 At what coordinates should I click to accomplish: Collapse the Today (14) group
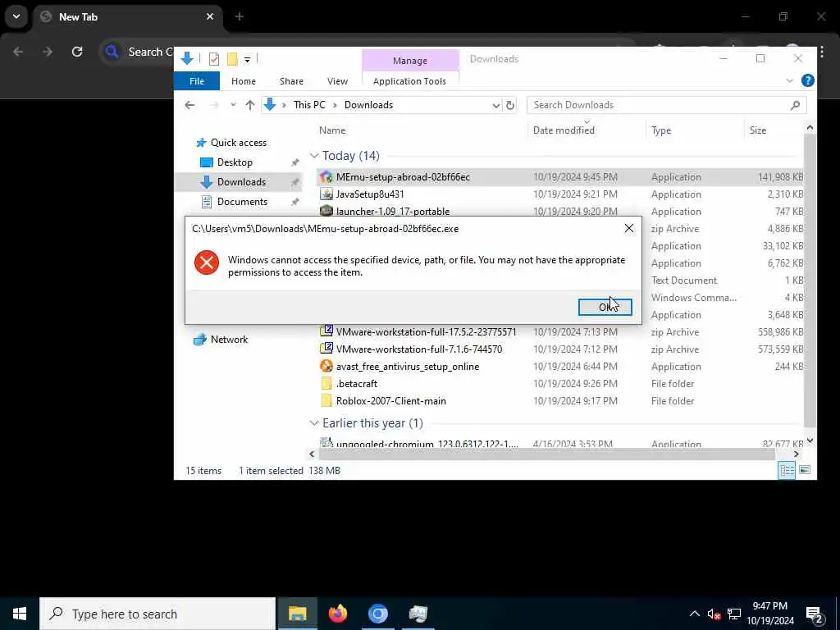314,155
